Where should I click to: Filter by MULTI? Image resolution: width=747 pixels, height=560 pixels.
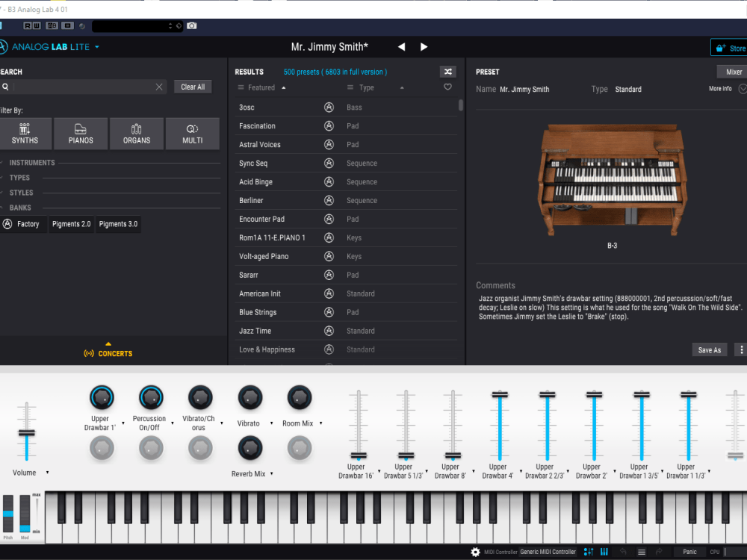click(x=193, y=134)
